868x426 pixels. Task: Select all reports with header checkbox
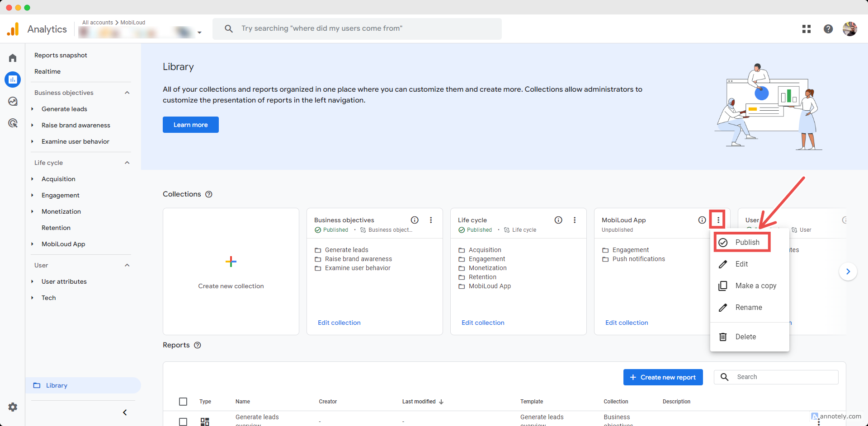click(183, 402)
